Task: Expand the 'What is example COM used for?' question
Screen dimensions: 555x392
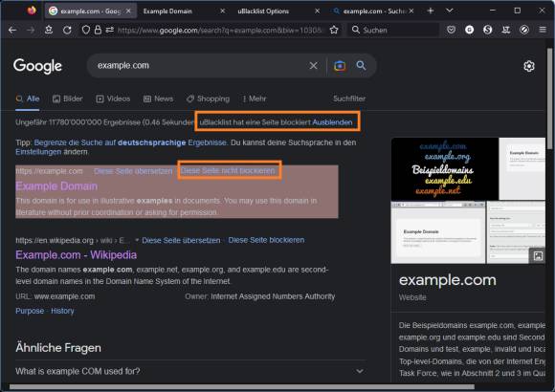Action: click(190, 371)
